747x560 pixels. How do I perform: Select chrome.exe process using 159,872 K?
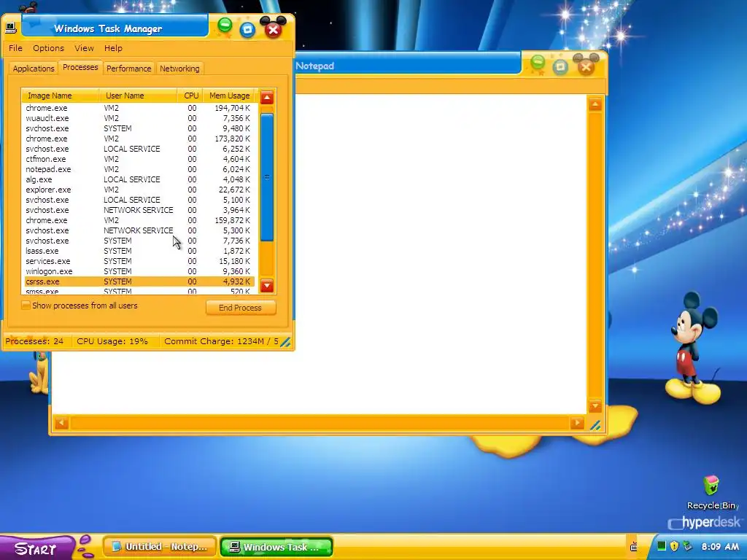(139, 220)
